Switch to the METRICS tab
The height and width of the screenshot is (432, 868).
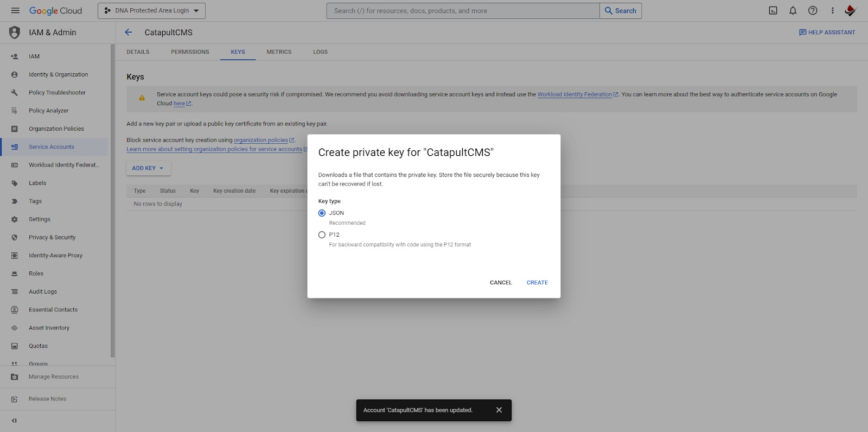coord(279,52)
